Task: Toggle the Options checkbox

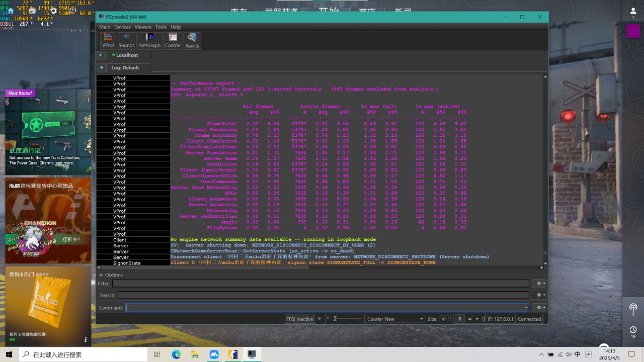Action: point(101,275)
